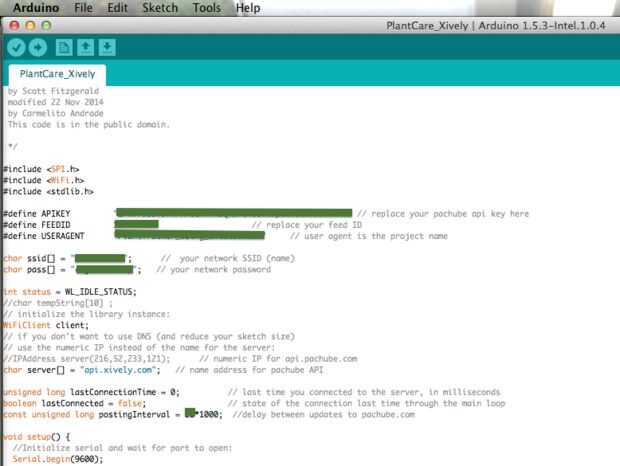Click the "api.xively.com" string
This screenshot has width=620, height=466.
click(x=119, y=370)
